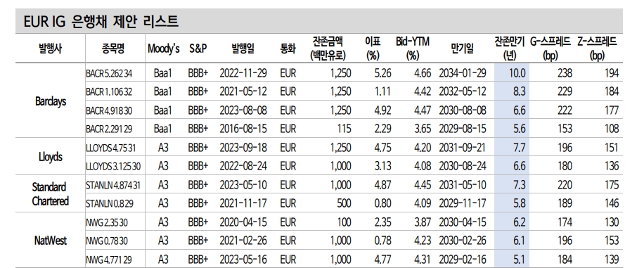644x268 pixels.
Task: Select the 'Lloyds' issuer cell
Action: (x=51, y=157)
